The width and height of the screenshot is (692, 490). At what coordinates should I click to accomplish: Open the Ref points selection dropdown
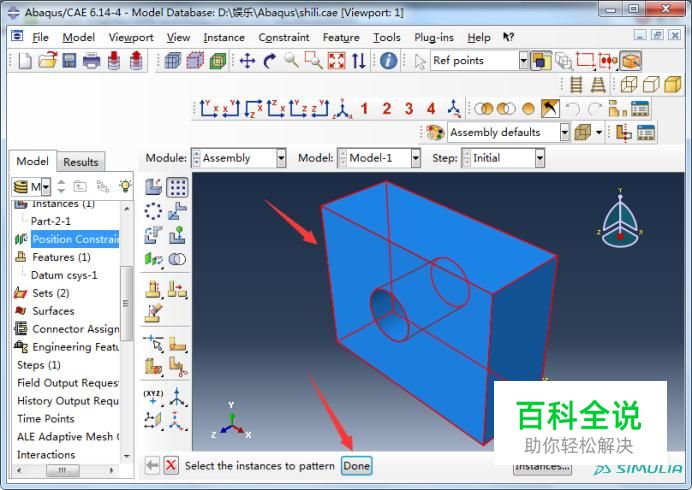pyautogui.click(x=523, y=60)
